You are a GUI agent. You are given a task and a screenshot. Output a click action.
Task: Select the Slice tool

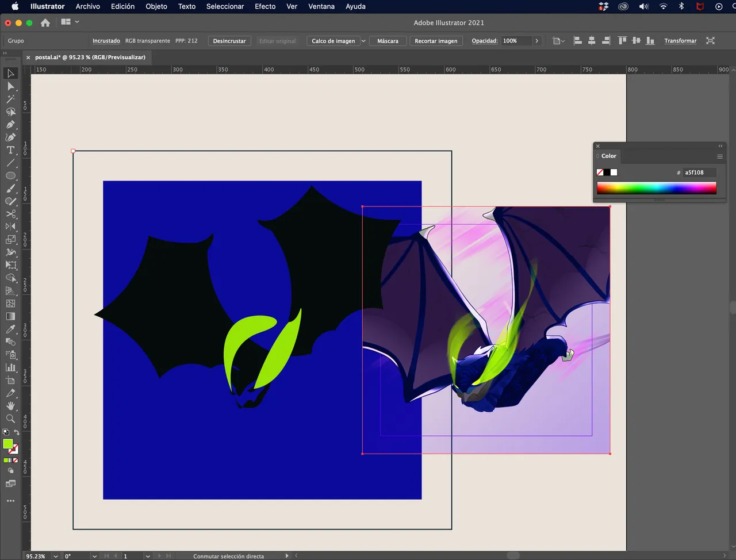[x=10, y=393]
